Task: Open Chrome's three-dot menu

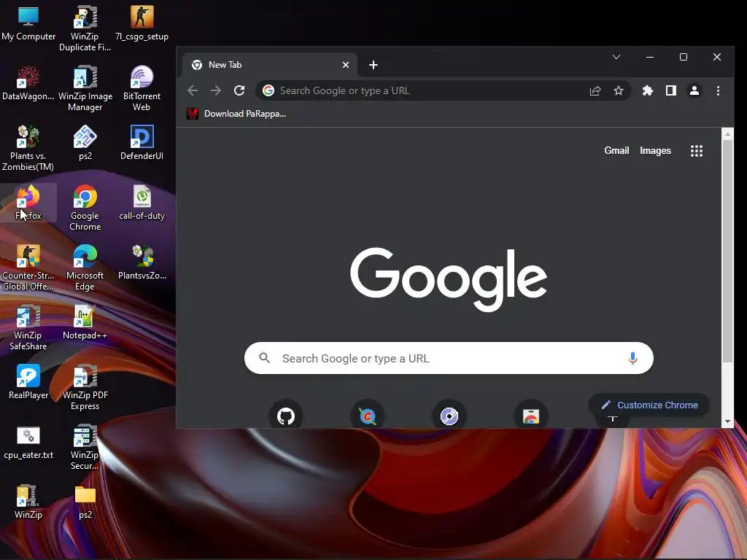Action: click(718, 90)
